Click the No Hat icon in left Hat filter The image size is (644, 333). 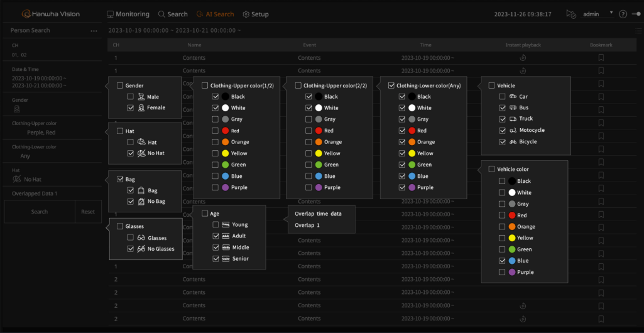pos(17,179)
